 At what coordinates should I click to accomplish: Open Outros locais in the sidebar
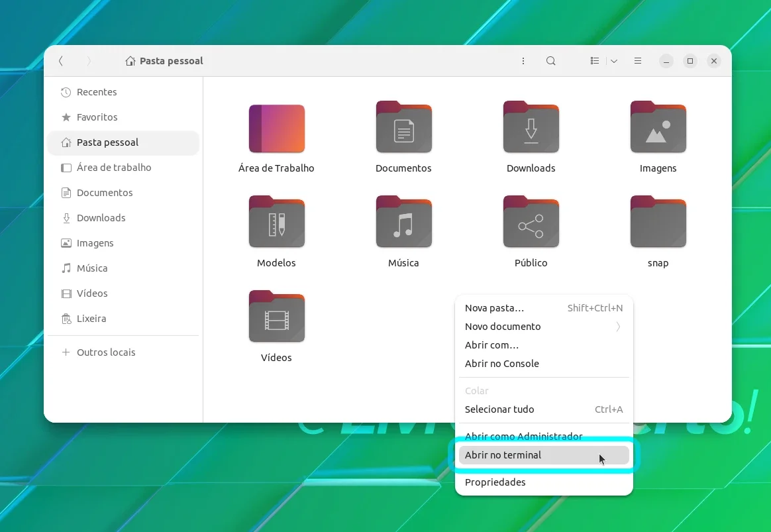pyautogui.click(x=123, y=352)
